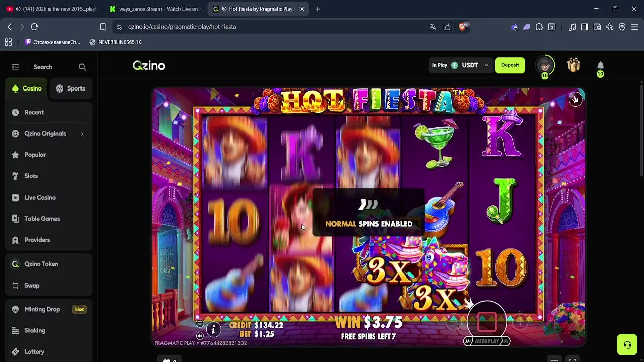The image size is (644, 362).
Task: Collapse the sidebar with the hamburger icon
Action: 15,67
